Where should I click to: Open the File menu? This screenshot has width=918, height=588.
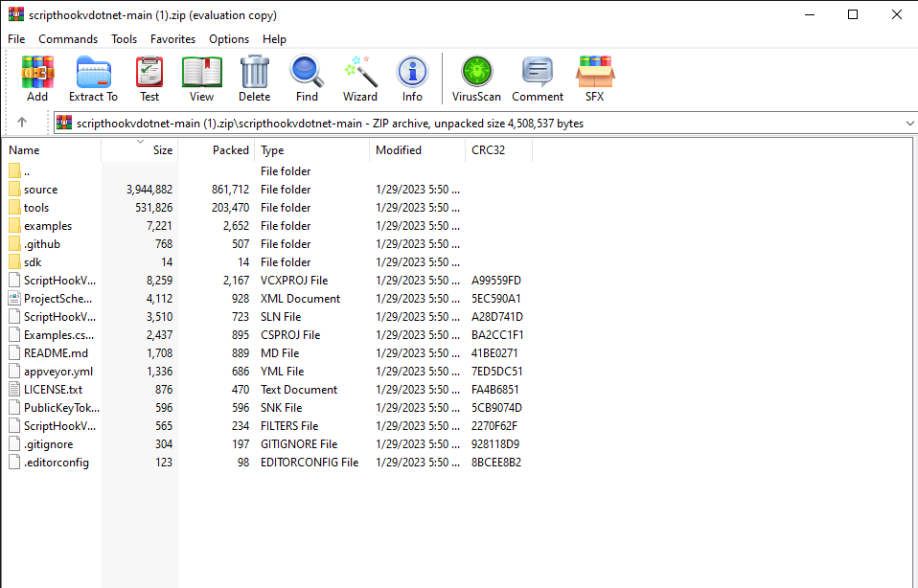tap(16, 38)
